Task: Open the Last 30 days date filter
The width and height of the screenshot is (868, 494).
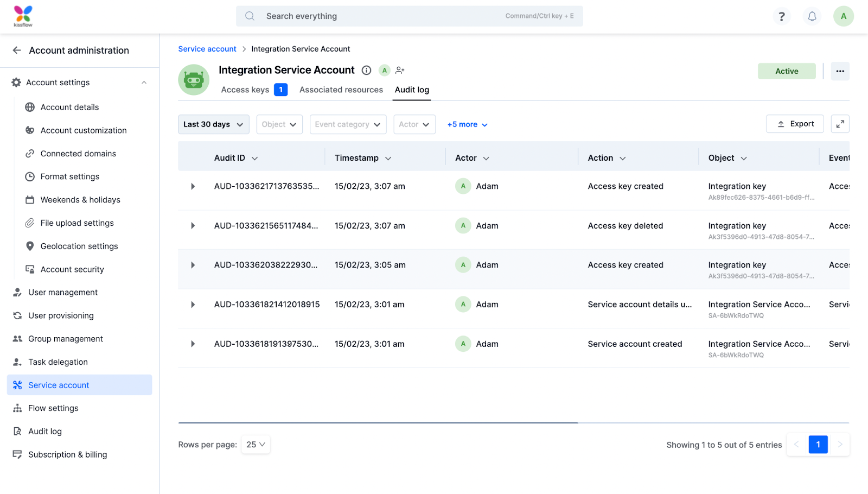Action: pos(214,124)
